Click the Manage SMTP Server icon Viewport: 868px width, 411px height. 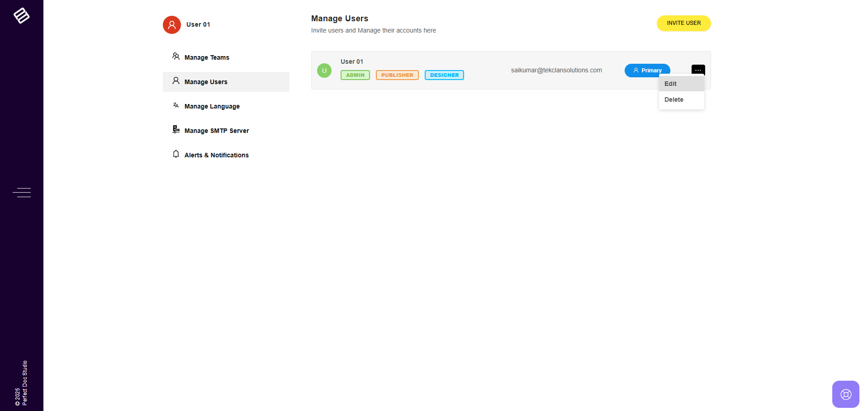pyautogui.click(x=176, y=130)
